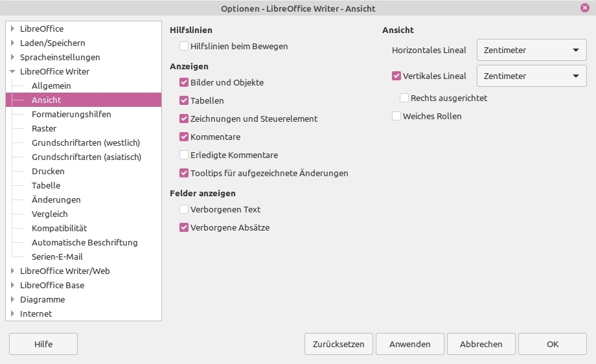The height and width of the screenshot is (364, 596).
Task: Open the Raster settings page
Action: pyautogui.click(x=44, y=128)
